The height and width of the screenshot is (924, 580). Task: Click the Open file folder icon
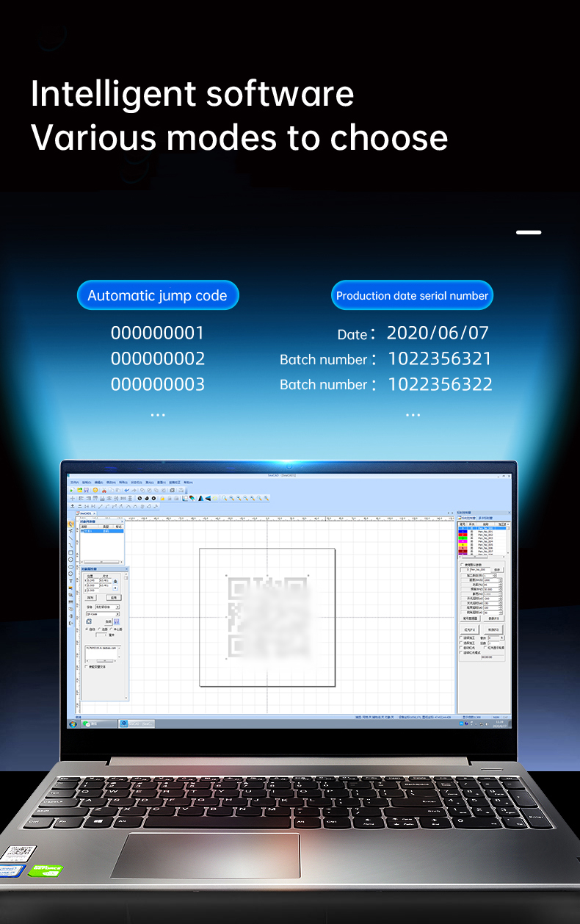pos(79,490)
